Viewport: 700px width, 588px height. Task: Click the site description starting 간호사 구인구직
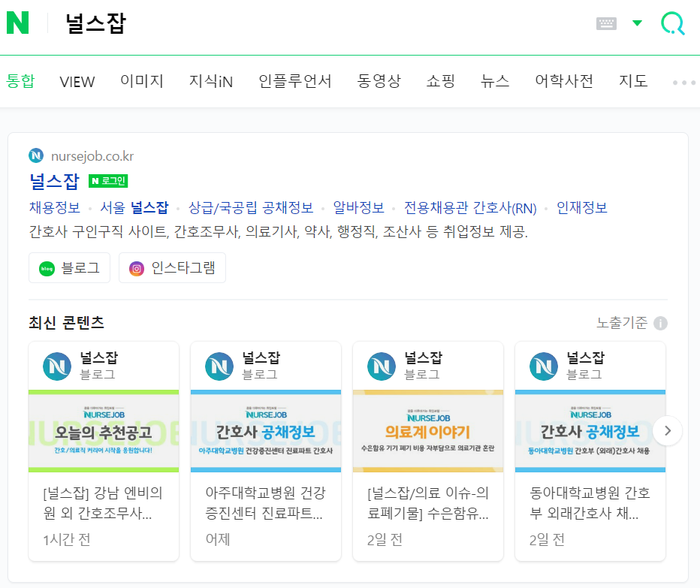(x=278, y=232)
